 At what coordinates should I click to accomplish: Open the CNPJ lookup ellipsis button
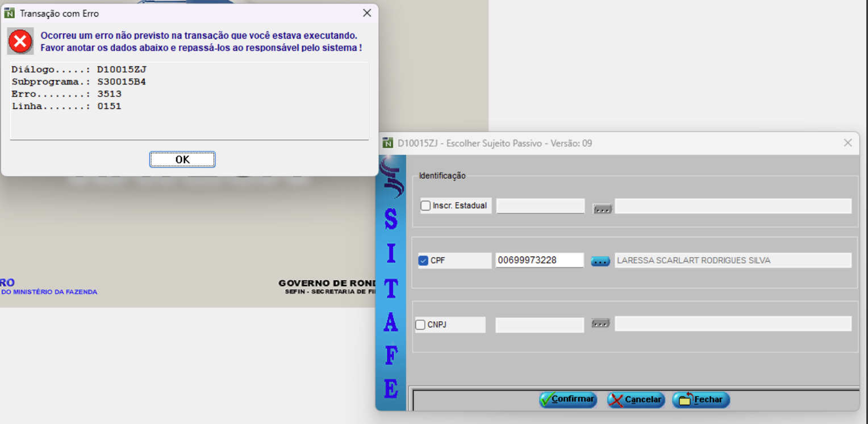[600, 324]
